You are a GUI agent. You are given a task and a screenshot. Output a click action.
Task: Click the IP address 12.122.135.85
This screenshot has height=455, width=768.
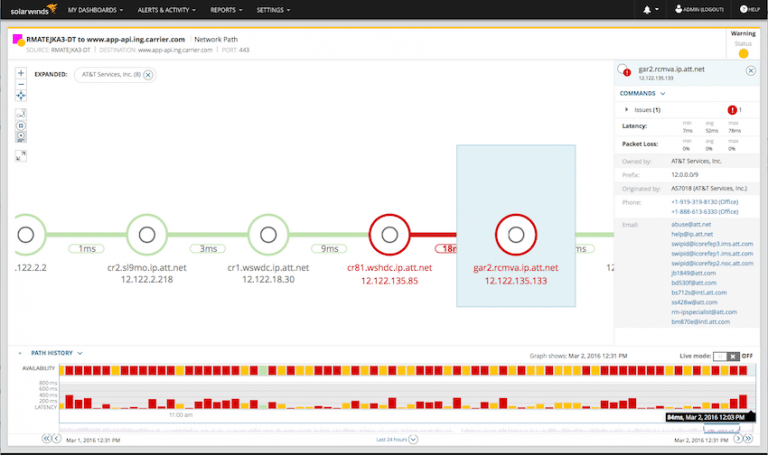pyautogui.click(x=389, y=281)
